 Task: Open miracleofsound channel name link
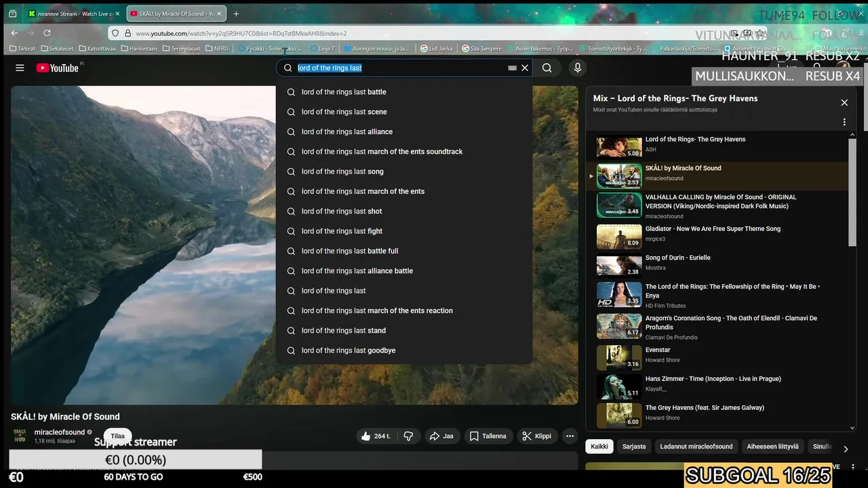click(60, 432)
